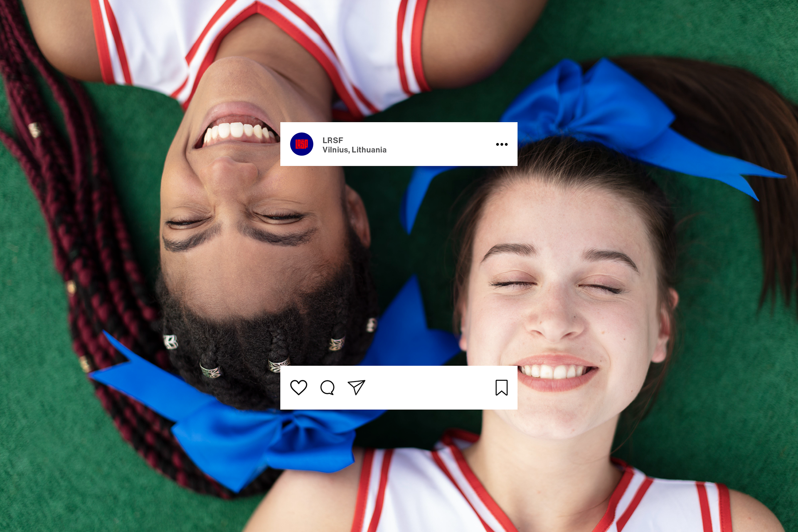Open the three-dot more options menu
The image size is (798, 532).
pyautogui.click(x=502, y=144)
